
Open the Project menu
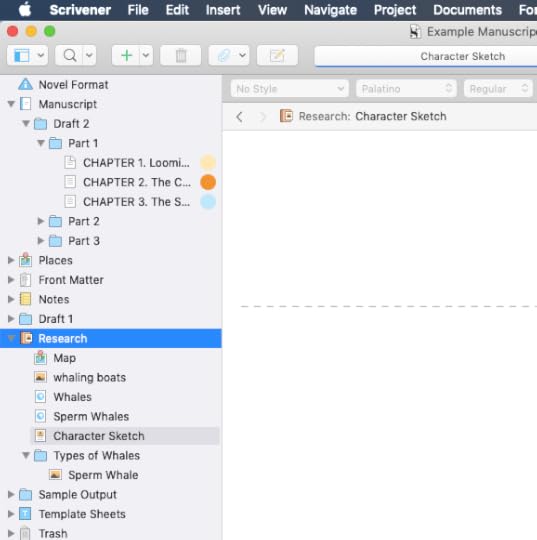coord(395,10)
